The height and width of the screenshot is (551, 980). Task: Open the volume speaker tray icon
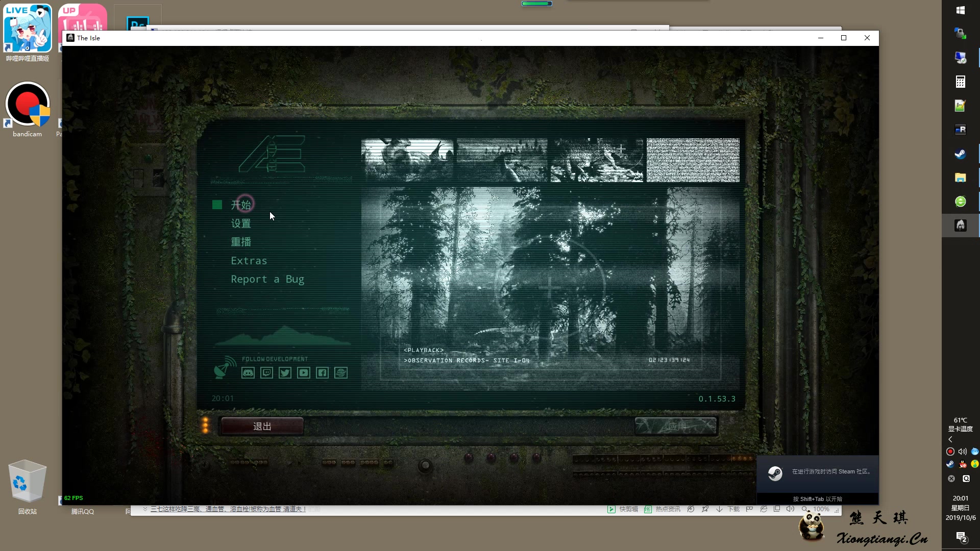click(x=963, y=452)
